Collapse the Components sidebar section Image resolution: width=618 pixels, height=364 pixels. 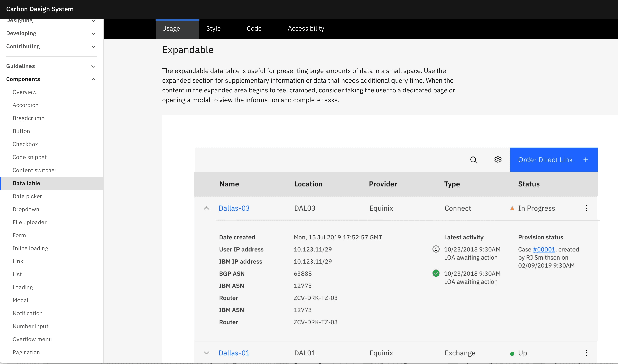(x=93, y=79)
